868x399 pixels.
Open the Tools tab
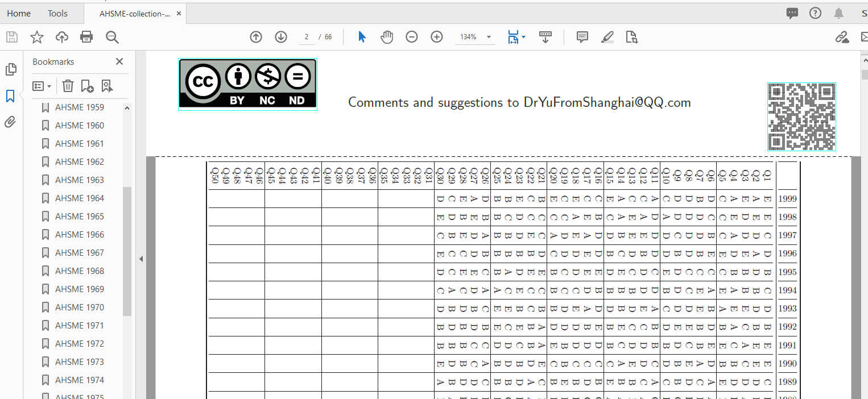[x=57, y=14]
